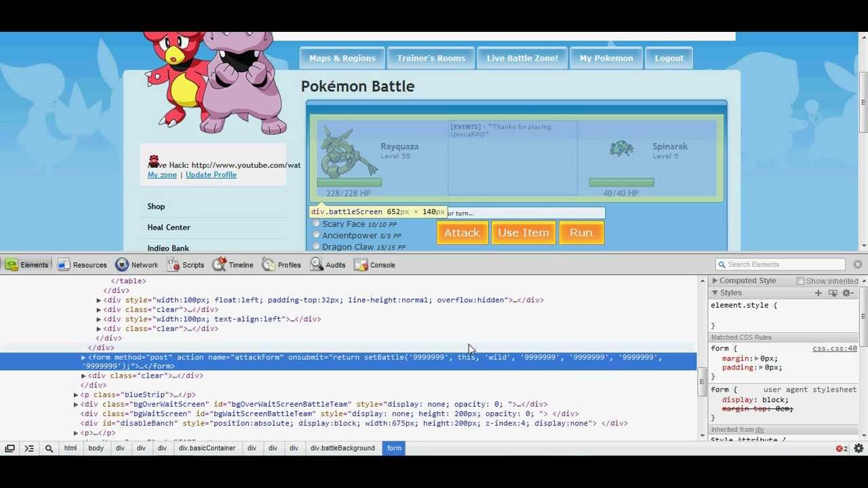868x488 pixels.
Task: Click the Rayquaza sprite
Action: click(349, 153)
